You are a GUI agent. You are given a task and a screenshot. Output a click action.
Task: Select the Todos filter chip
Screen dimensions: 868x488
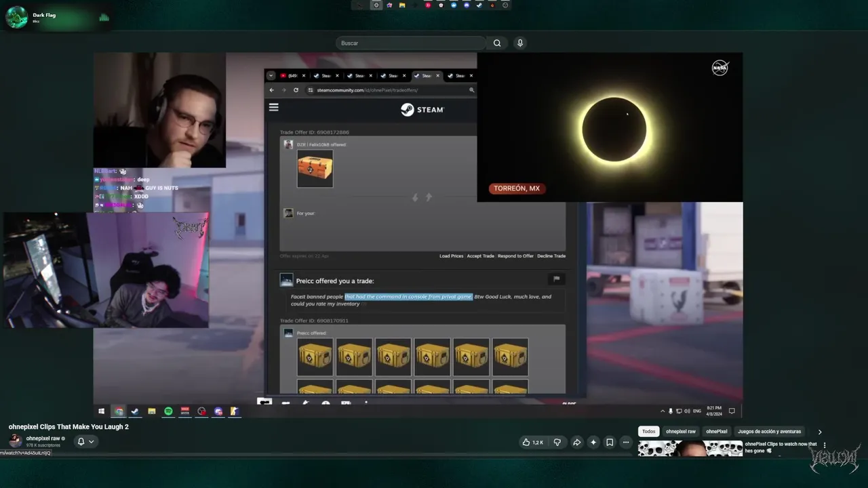pyautogui.click(x=649, y=432)
